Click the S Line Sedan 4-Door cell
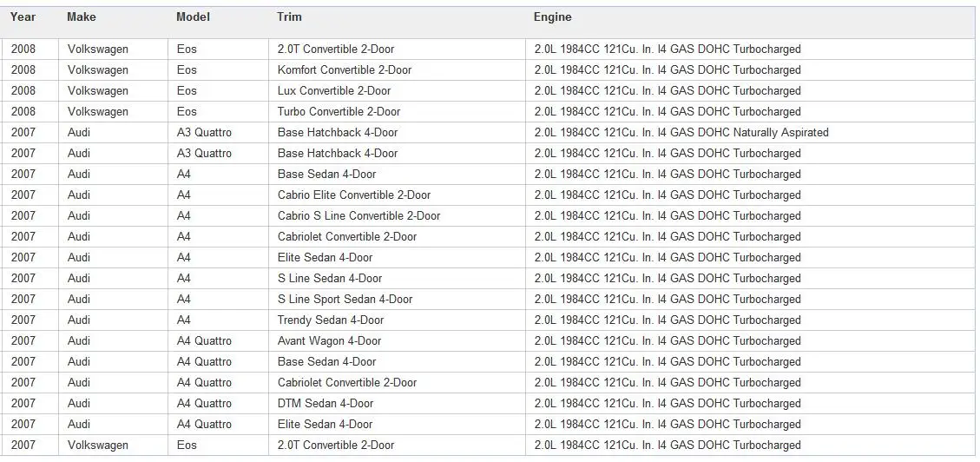This screenshot has width=980, height=462. coord(330,279)
